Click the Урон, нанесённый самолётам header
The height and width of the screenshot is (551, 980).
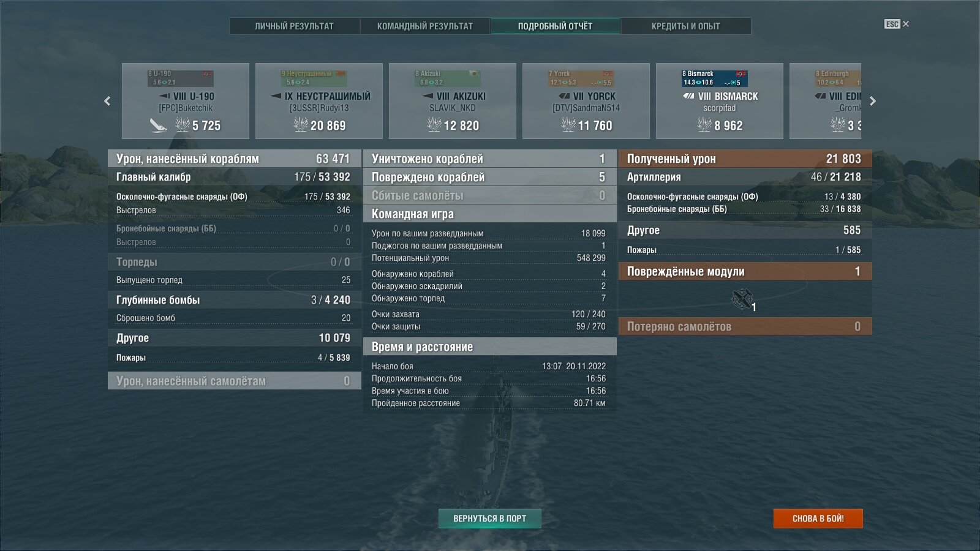pyautogui.click(x=234, y=381)
